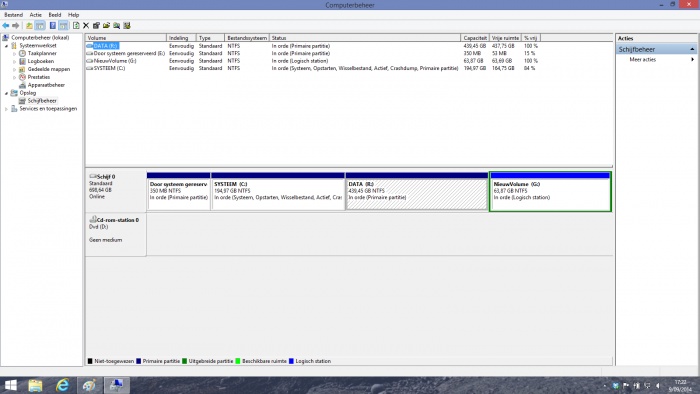
Task: Expand the Logboeken node
Action: pyautogui.click(x=14, y=62)
